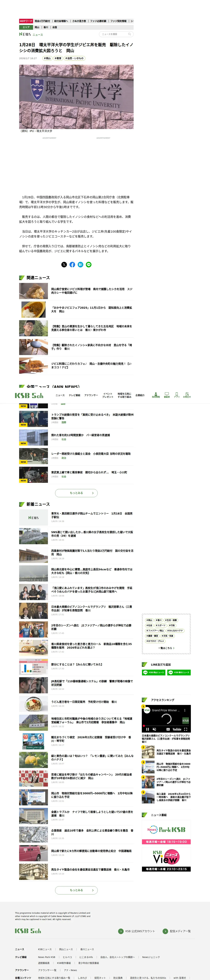Toggle closed captions on the YouTube player

pyautogui.click(x=168, y=729)
